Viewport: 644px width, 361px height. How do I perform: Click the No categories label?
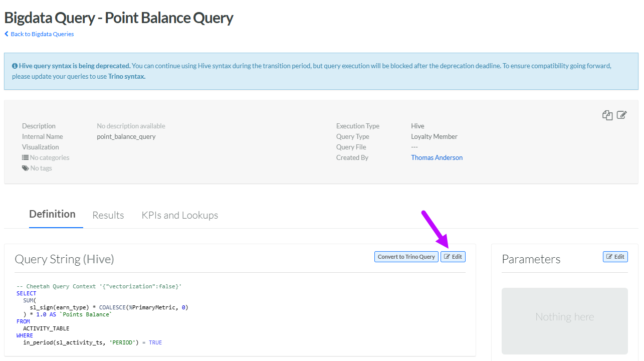pyautogui.click(x=50, y=157)
